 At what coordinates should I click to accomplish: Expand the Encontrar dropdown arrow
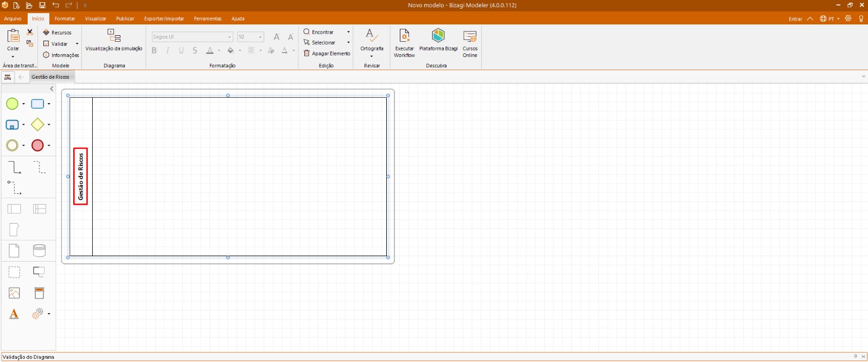(x=348, y=32)
